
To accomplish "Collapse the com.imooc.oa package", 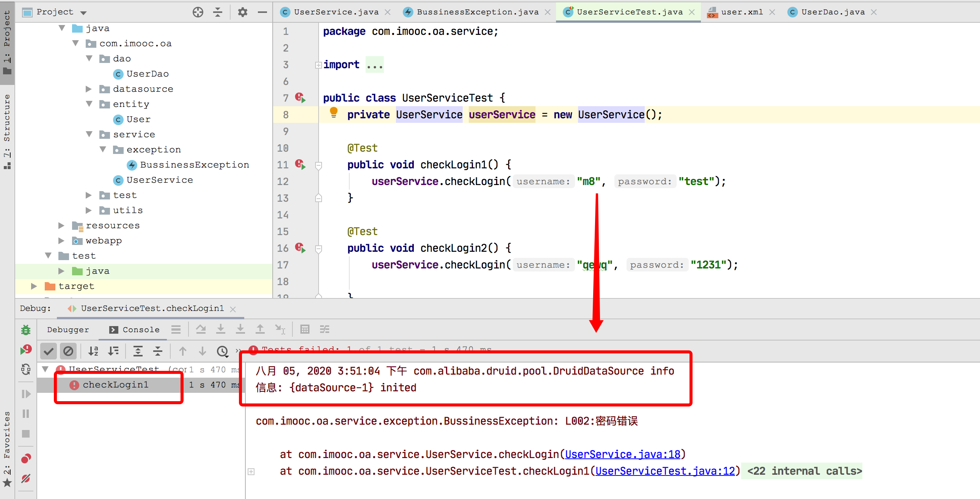I will pyautogui.click(x=76, y=43).
